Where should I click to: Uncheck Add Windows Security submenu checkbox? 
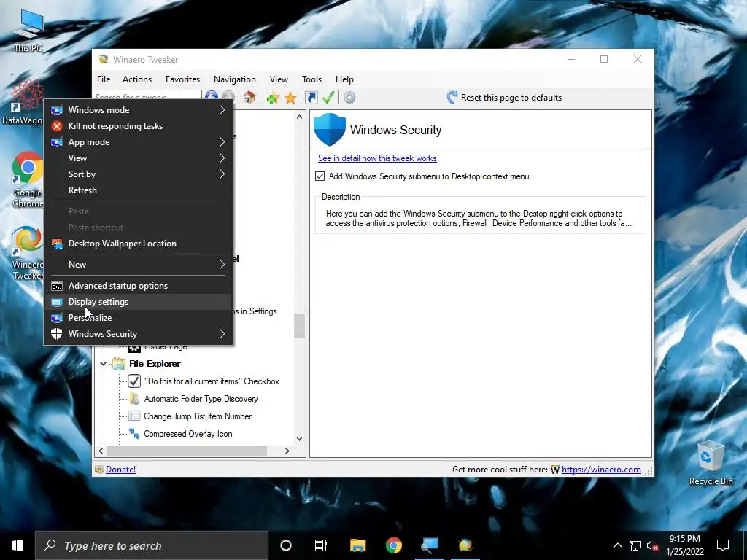coord(320,176)
